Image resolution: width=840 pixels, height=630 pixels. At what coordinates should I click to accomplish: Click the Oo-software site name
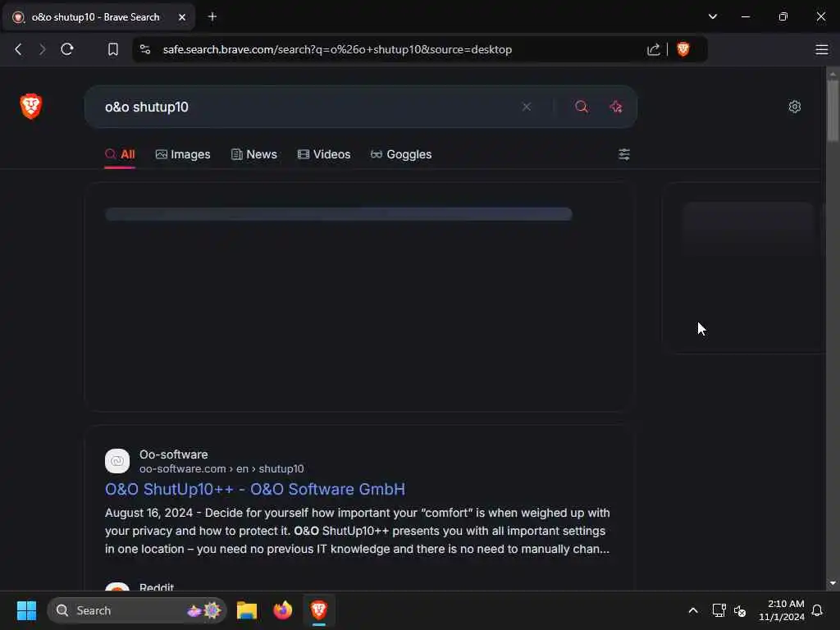(174, 454)
